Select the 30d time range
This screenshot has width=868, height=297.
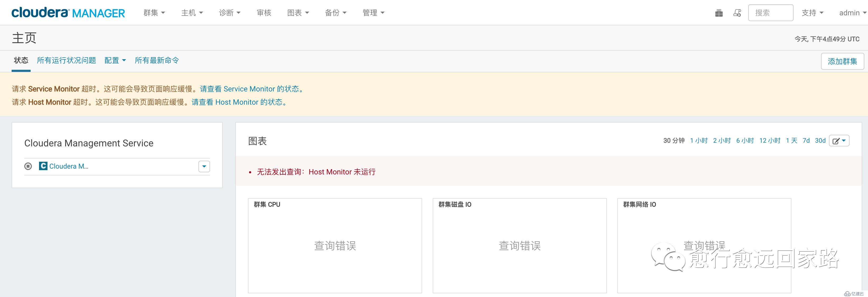click(820, 140)
